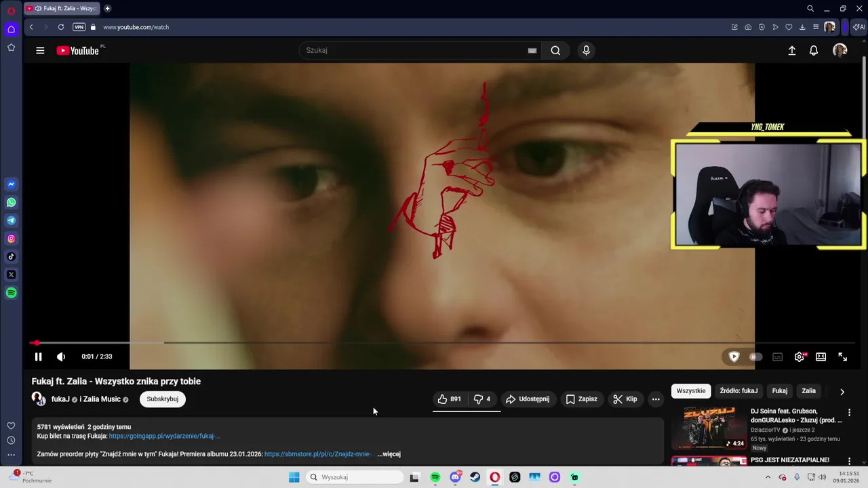Open Opera snapshot camera icon
This screenshot has height=488, width=868.
(748, 27)
